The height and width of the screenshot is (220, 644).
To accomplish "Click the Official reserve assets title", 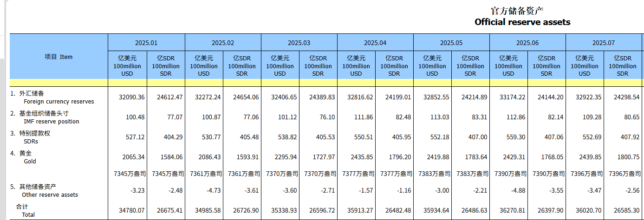I will pyautogui.click(x=522, y=22).
